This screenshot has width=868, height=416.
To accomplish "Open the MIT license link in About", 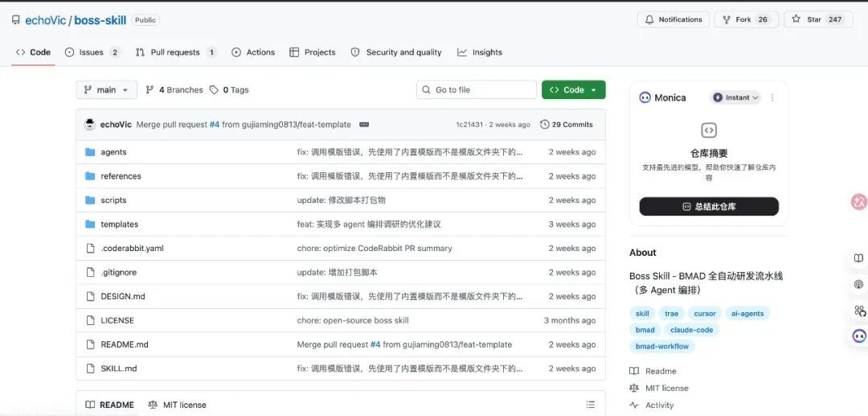I will tap(659, 389).
